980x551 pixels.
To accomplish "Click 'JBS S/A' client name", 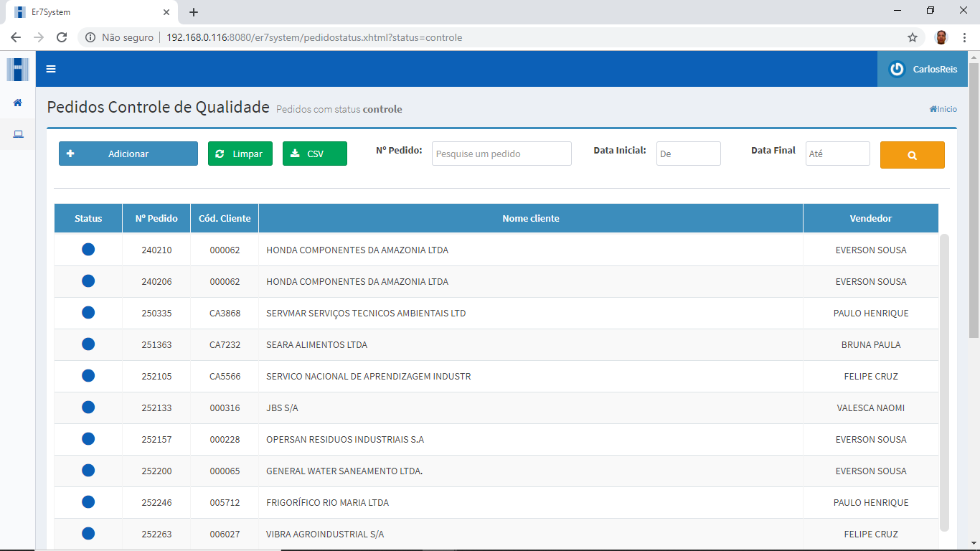I will [282, 408].
